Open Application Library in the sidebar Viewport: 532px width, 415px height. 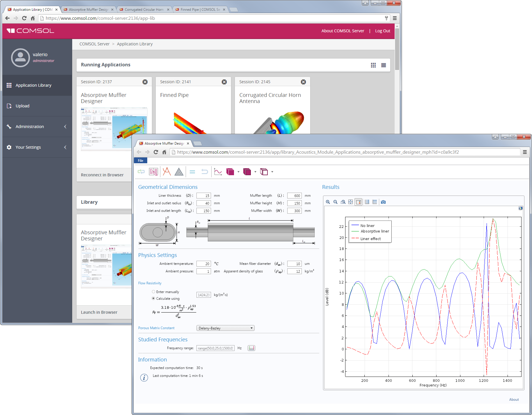coord(37,85)
